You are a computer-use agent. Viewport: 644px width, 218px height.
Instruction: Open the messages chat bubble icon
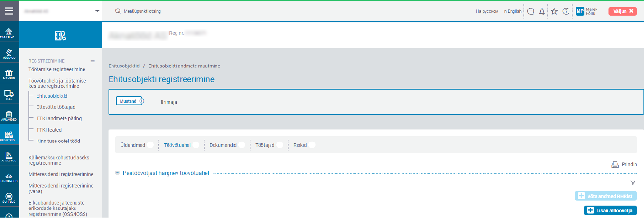tap(531, 11)
